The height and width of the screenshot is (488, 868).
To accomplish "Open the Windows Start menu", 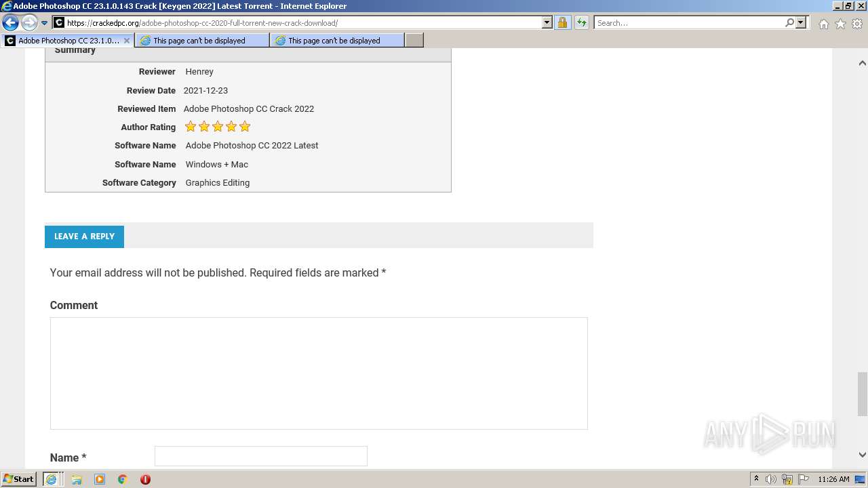I will point(18,479).
